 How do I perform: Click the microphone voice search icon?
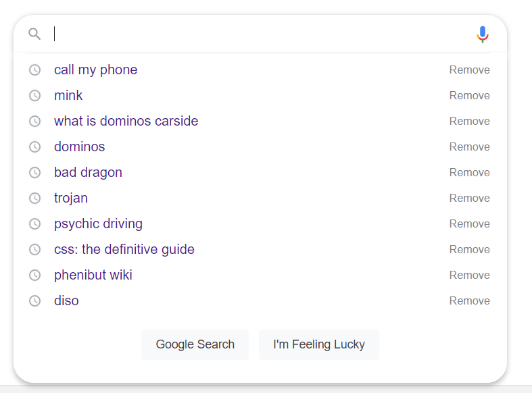click(x=482, y=34)
